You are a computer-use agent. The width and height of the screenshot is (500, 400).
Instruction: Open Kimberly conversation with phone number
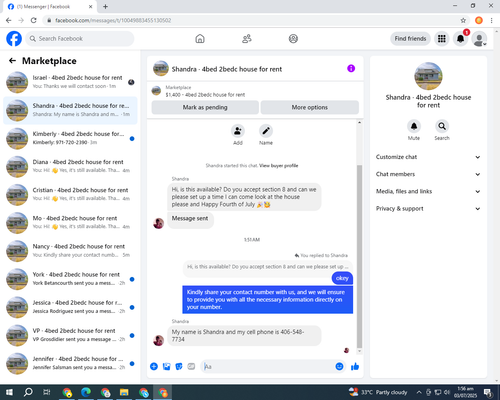coord(70,139)
